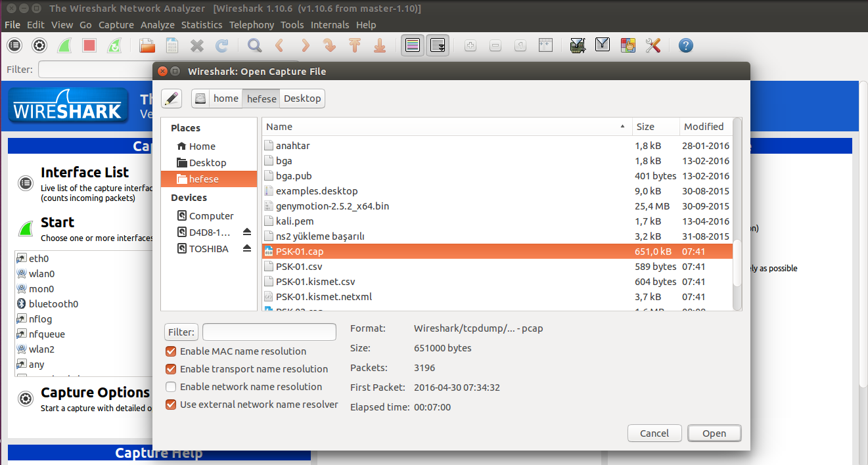Screen dimensions: 868x465
Task: Stop the running capture with red square
Action: [x=89, y=45]
